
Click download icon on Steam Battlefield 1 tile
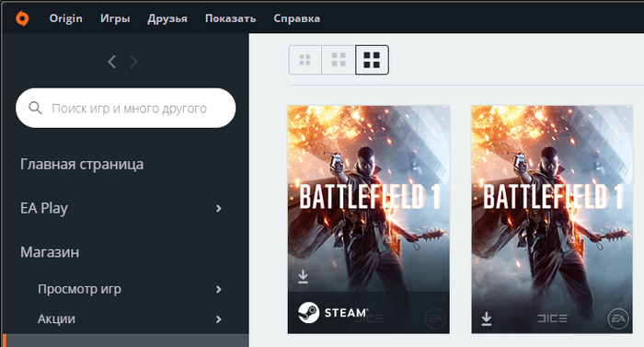coord(303,277)
